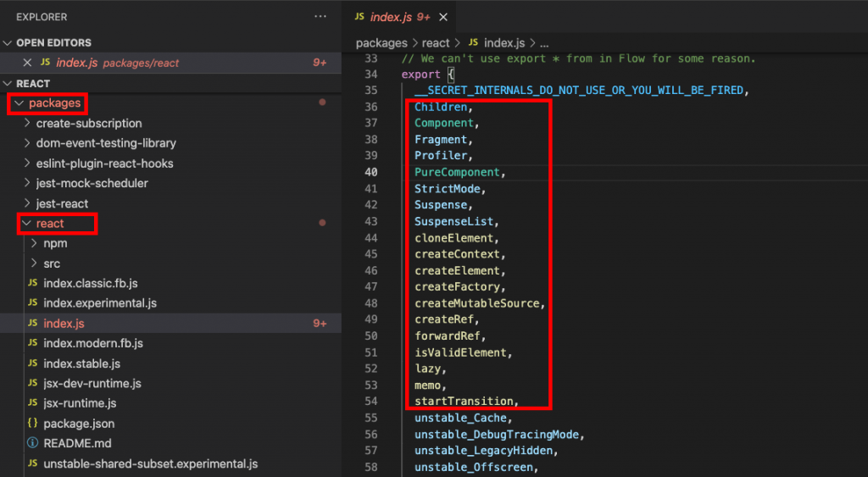Click createMutableSource on line 48
Image resolution: width=868 pixels, height=477 pixels.
coord(477,303)
